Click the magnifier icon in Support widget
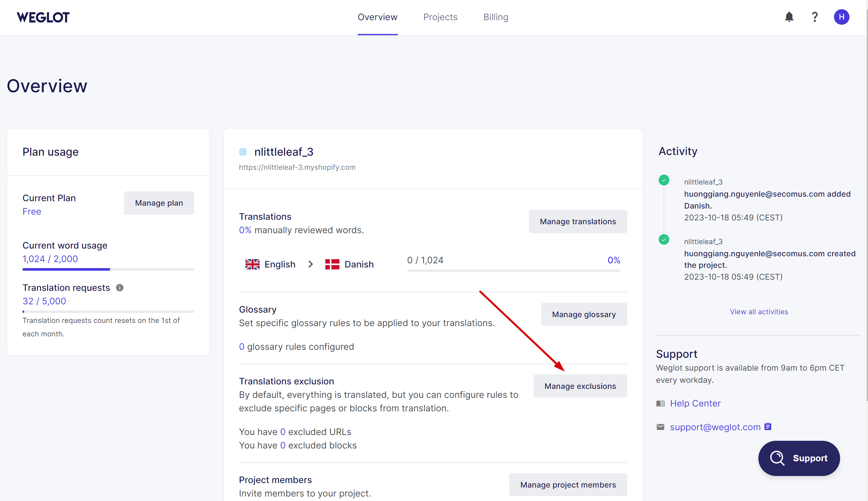The width and height of the screenshot is (868, 501). [777, 458]
